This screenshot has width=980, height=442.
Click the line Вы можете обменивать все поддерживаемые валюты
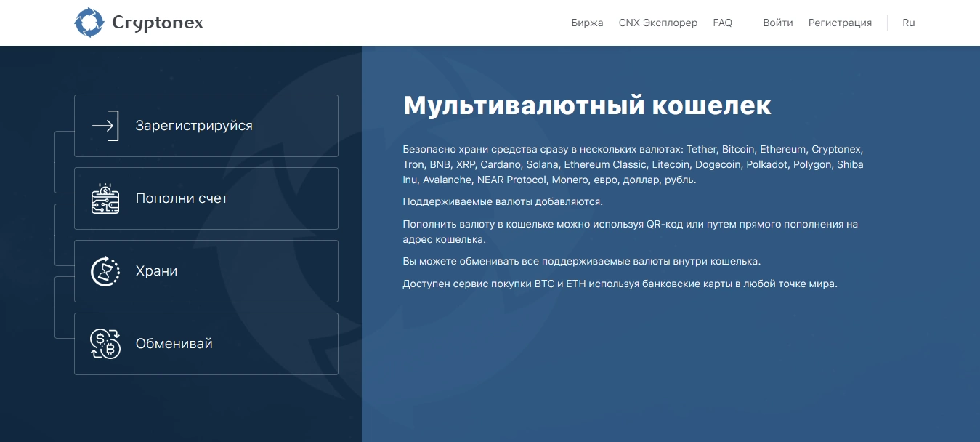coord(581,261)
